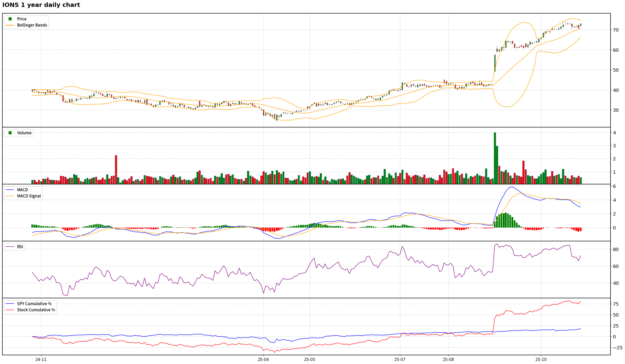Click the 25-07 date axis label
This screenshot has width=625, height=364.
pos(400,359)
